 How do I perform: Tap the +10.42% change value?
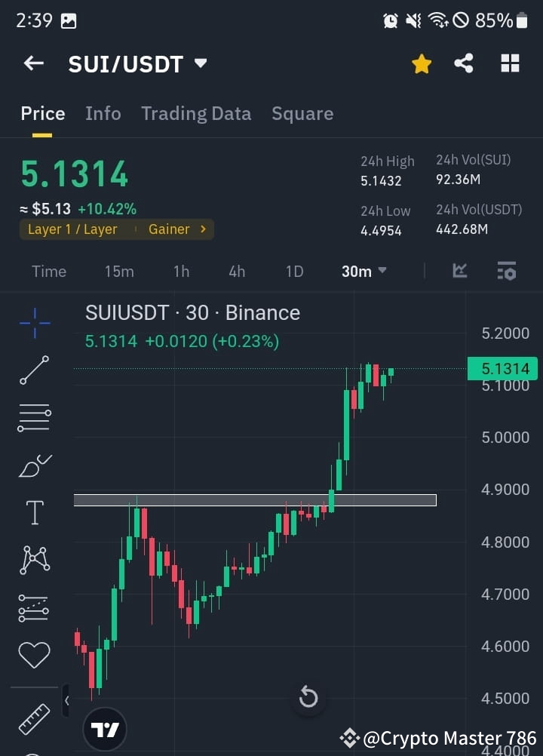point(107,209)
